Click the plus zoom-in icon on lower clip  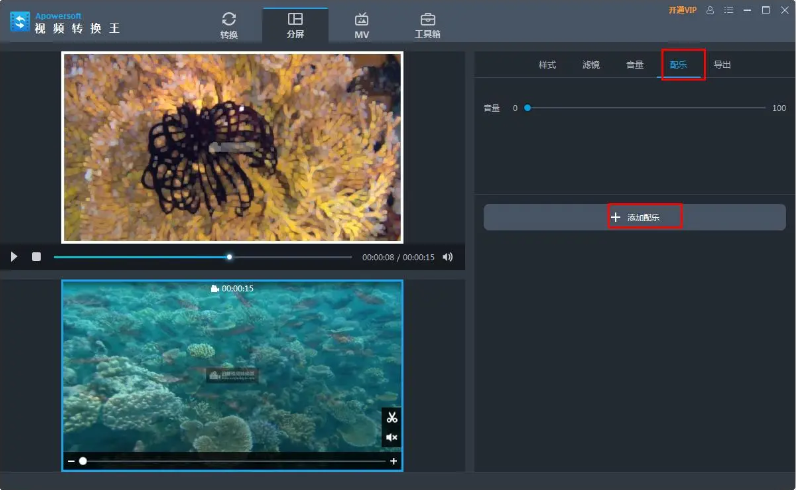tap(394, 461)
